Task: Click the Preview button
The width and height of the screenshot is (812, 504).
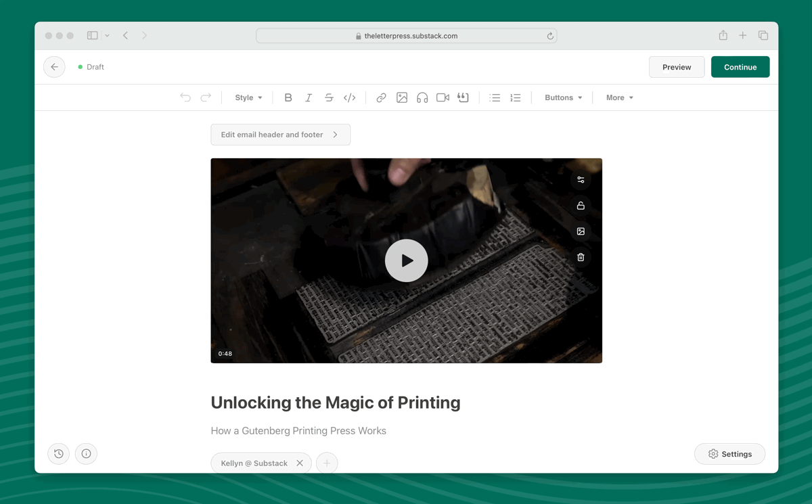Action: [677, 67]
